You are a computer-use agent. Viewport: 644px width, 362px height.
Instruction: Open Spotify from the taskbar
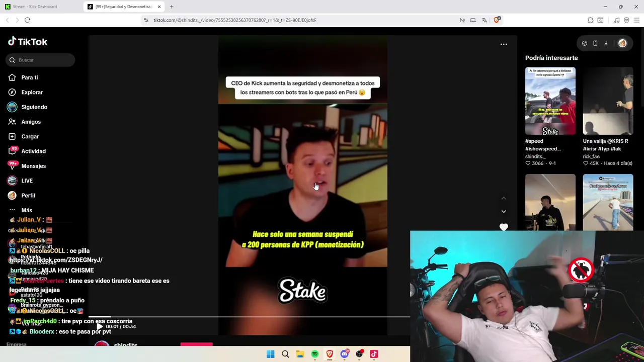(315, 354)
